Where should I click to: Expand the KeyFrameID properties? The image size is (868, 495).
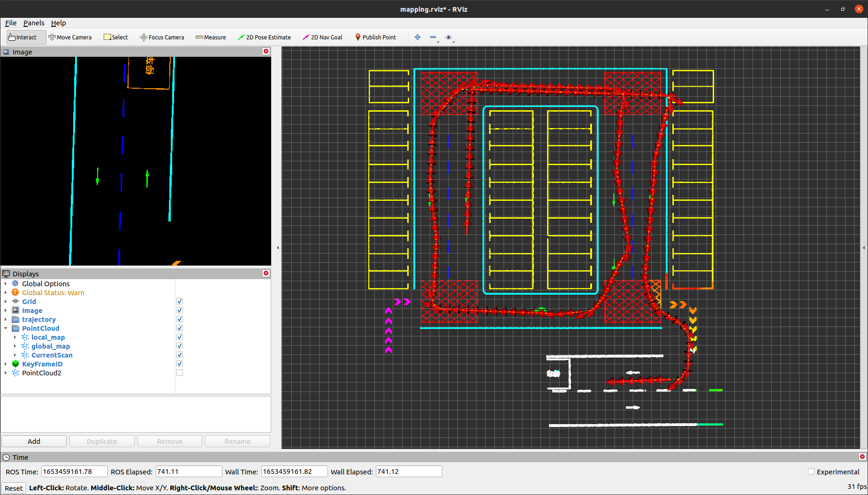click(x=6, y=364)
